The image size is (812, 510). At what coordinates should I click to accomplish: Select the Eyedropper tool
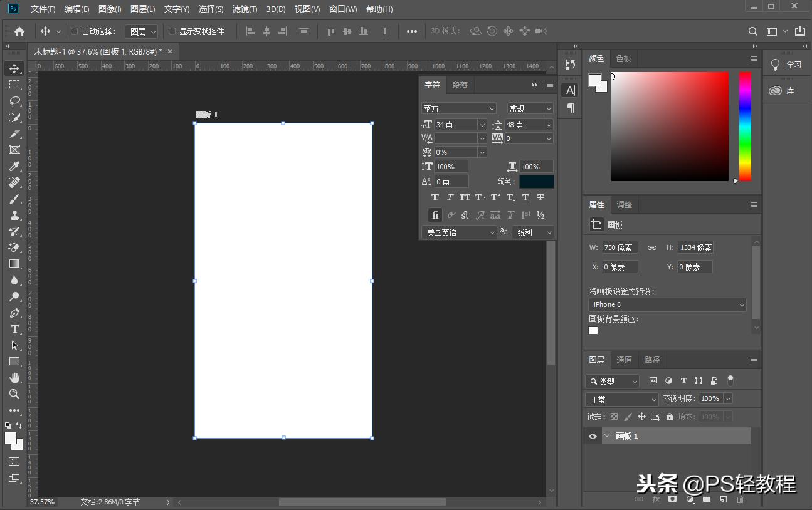[14, 166]
